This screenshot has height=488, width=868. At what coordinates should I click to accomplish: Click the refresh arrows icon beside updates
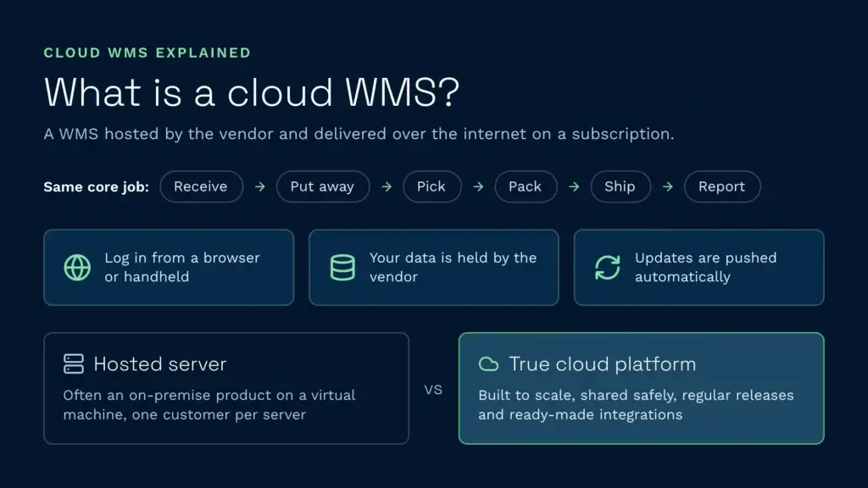click(607, 268)
